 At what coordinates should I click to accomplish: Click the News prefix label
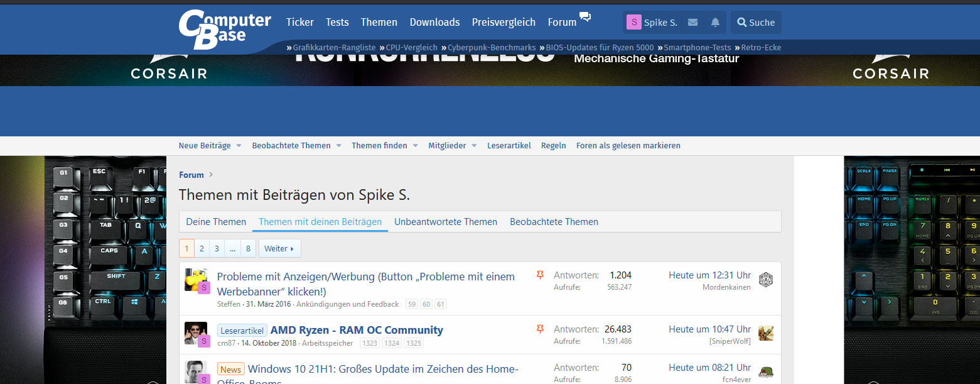tap(230, 370)
